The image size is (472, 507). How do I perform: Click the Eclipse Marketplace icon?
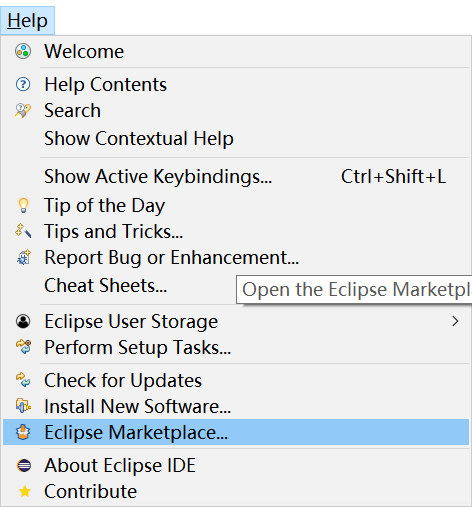pos(23,432)
